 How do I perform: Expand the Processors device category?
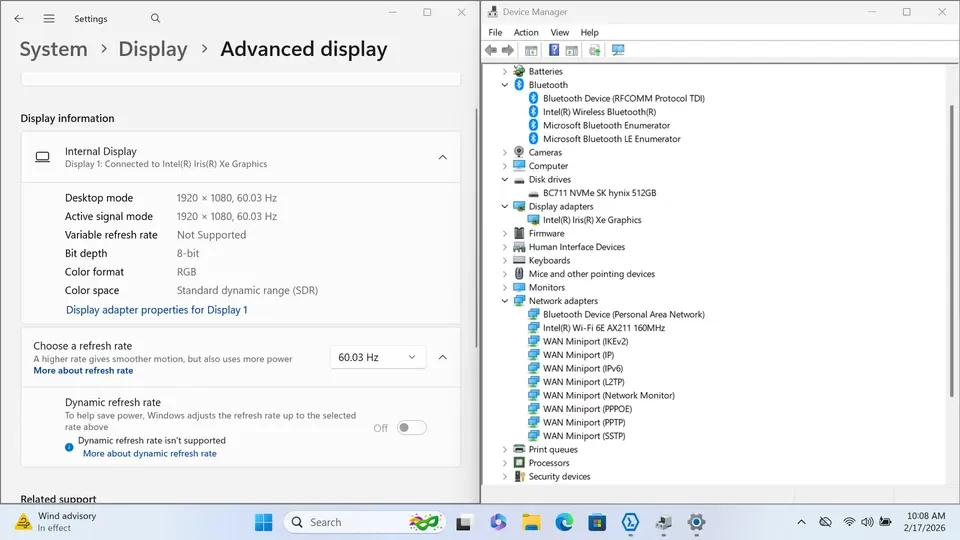click(505, 463)
